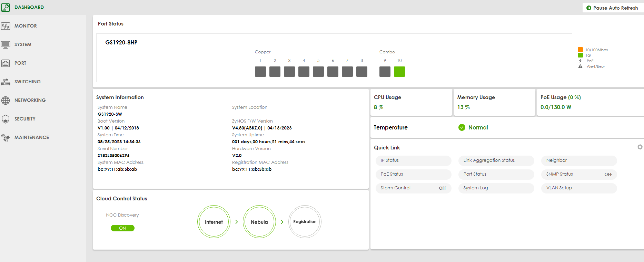Click the Registration status circle
The height and width of the screenshot is (262, 644).
305,222
